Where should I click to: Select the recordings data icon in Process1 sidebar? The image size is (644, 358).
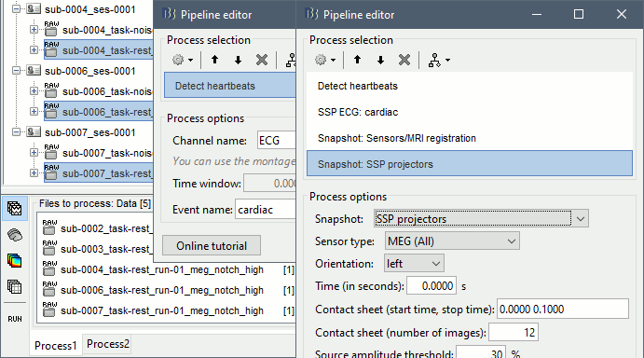15,209
